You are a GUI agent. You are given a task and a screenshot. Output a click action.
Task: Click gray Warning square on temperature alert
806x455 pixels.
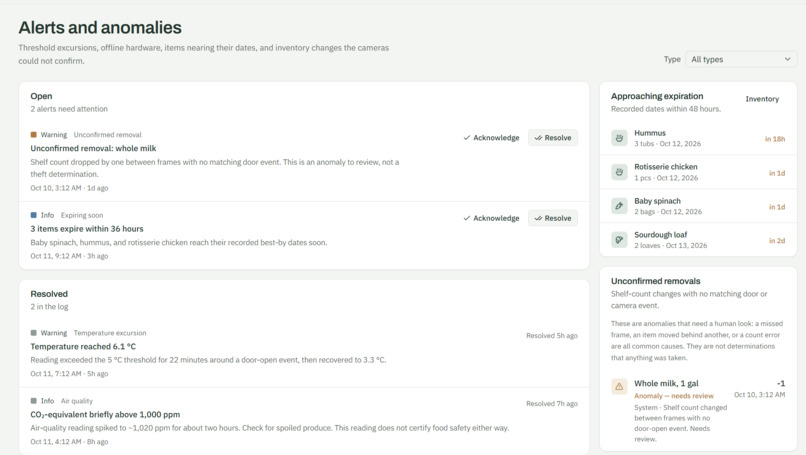[x=33, y=333]
